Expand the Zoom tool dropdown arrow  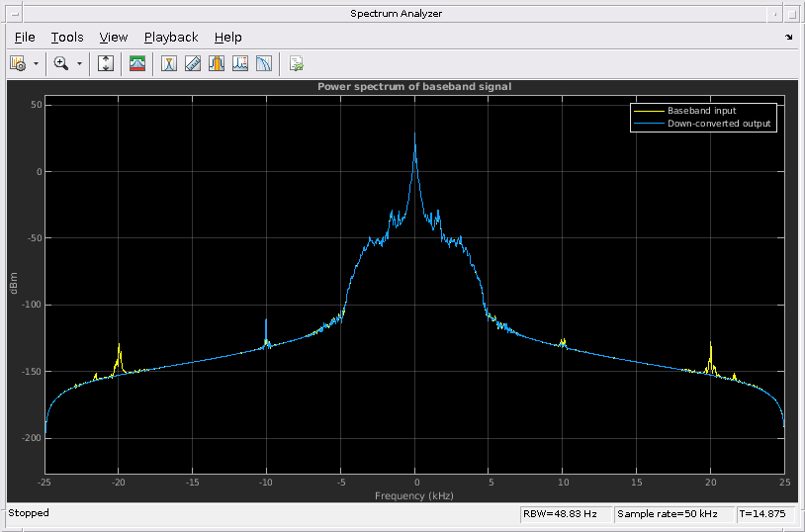80,63
